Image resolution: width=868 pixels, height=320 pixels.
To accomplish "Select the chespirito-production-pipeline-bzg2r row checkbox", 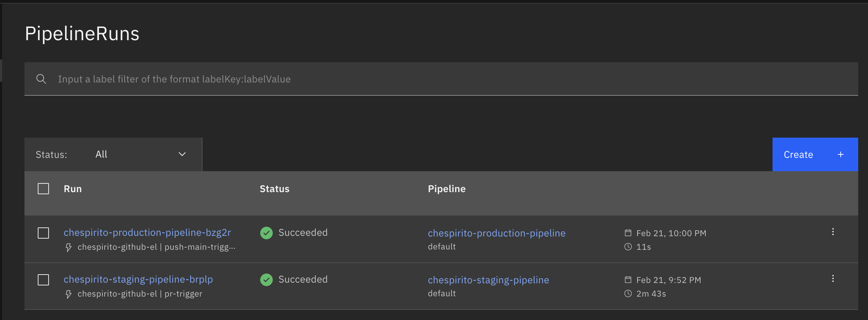I will click(43, 233).
